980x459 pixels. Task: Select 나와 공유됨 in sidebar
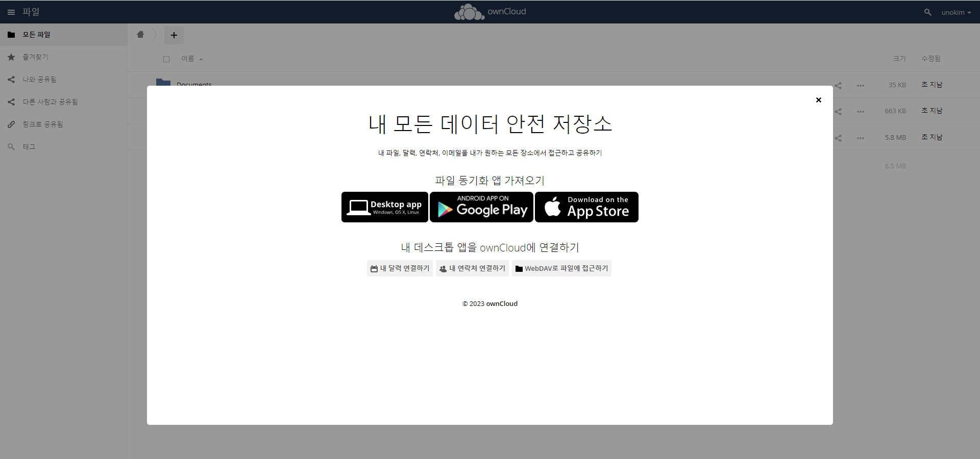tap(63, 80)
